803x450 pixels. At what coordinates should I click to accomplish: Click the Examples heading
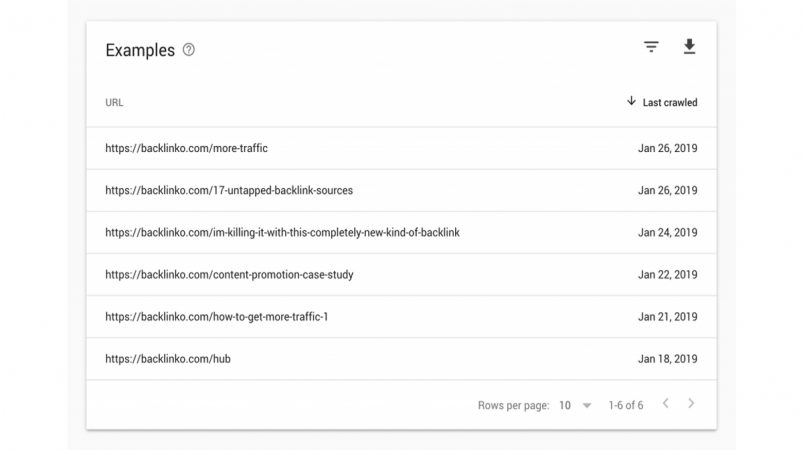(140, 50)
